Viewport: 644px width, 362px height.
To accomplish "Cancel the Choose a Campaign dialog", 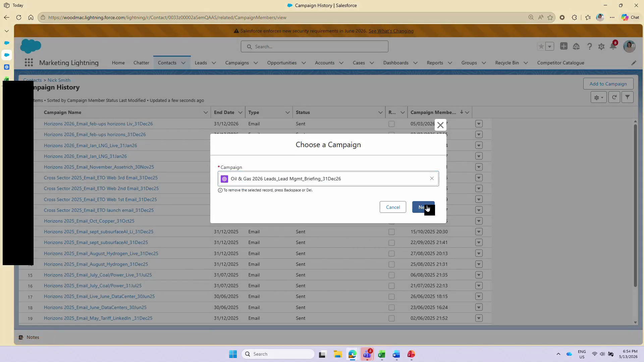I will (393, 207).
